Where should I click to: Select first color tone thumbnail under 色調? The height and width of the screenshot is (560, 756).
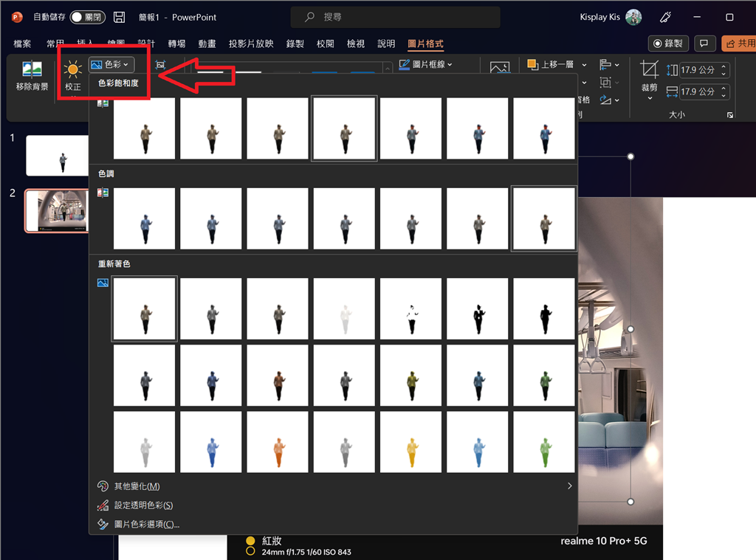[x=144, y=218]
